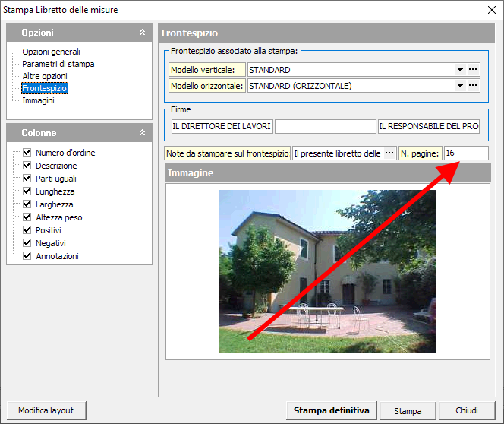
Task: Click the N. pagine input field
Action: [466, 153]
